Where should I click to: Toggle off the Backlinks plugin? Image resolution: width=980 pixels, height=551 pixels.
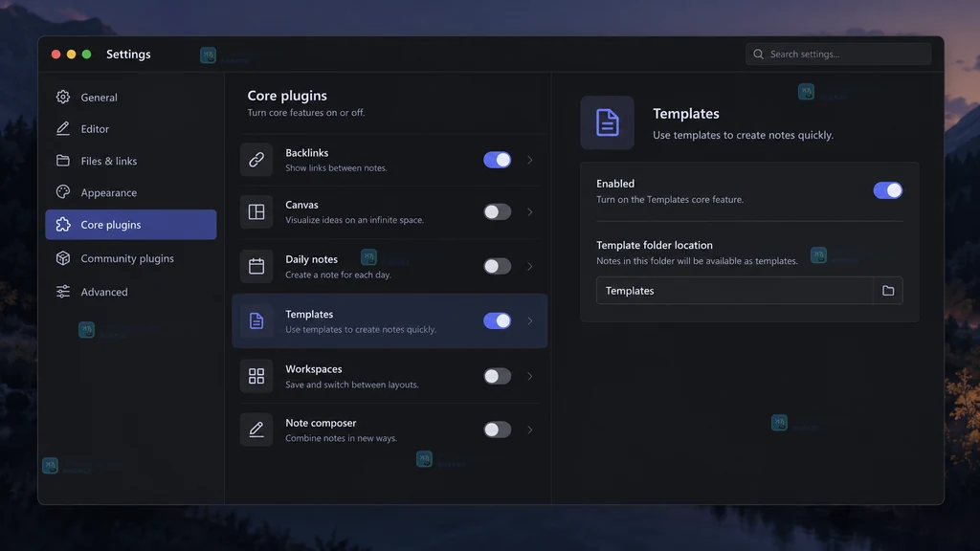[498, 160]
